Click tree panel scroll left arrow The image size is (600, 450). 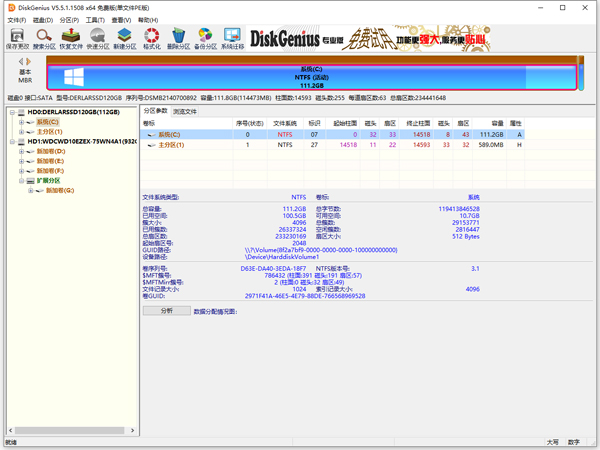tap(11, 430)
